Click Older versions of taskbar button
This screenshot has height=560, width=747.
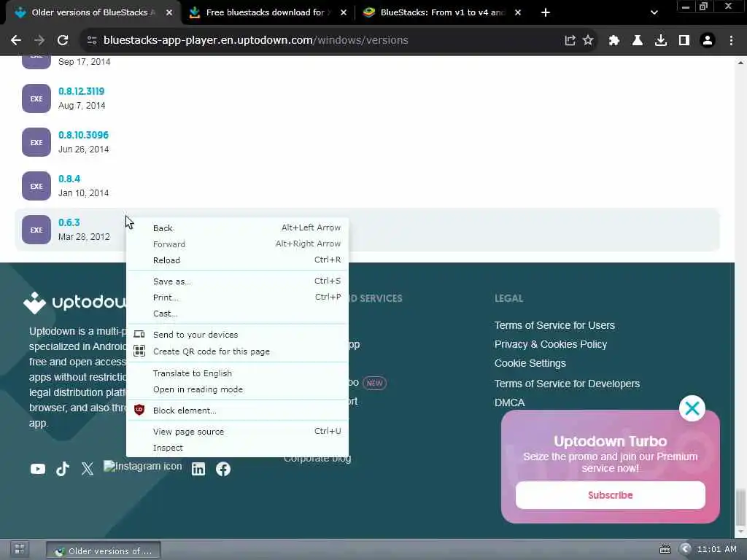click(104, 551)
